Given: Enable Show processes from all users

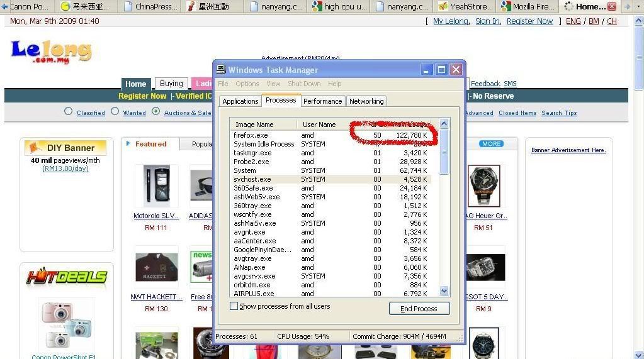Looking at the screenshot, I should (234, 306).
